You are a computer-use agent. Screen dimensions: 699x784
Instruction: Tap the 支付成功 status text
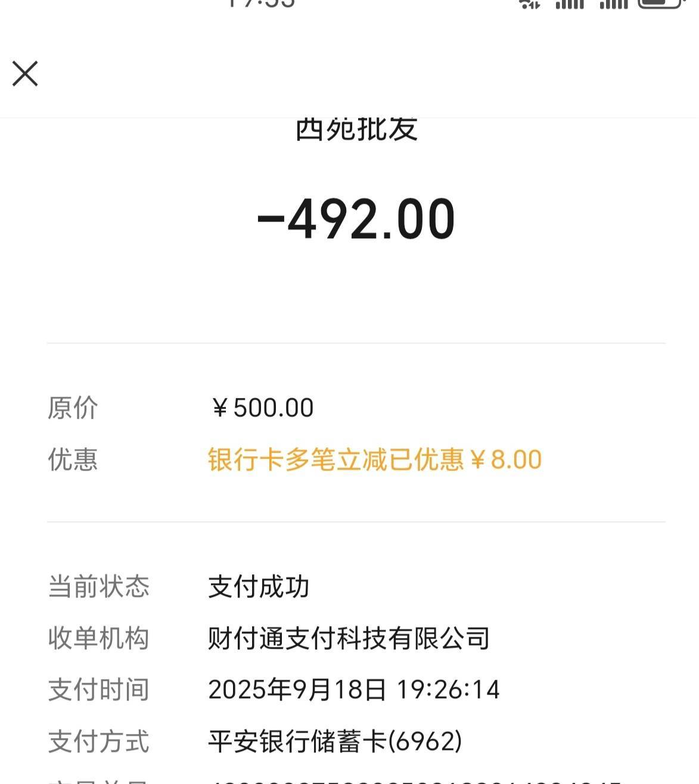259,587
